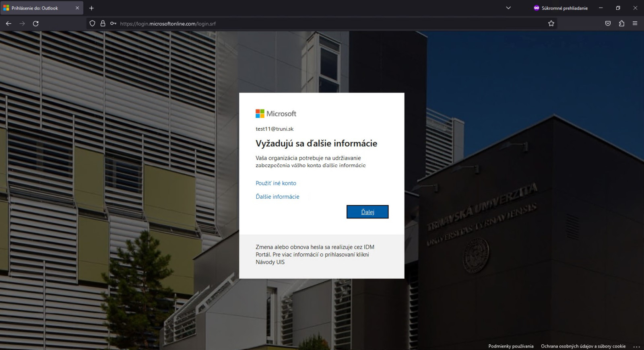Go back using the browser back arrow
This screenshot has width=644, height=350.
tap(8, 23)
